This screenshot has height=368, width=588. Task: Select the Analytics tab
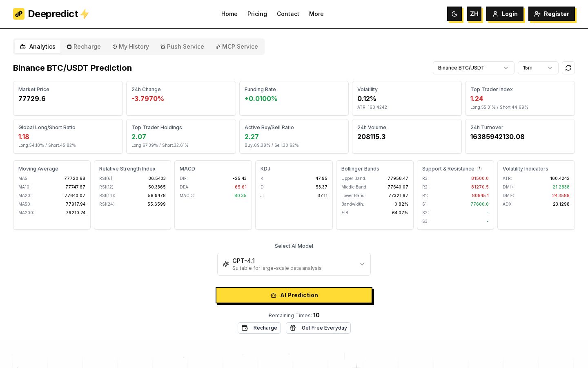coord(38,47)
